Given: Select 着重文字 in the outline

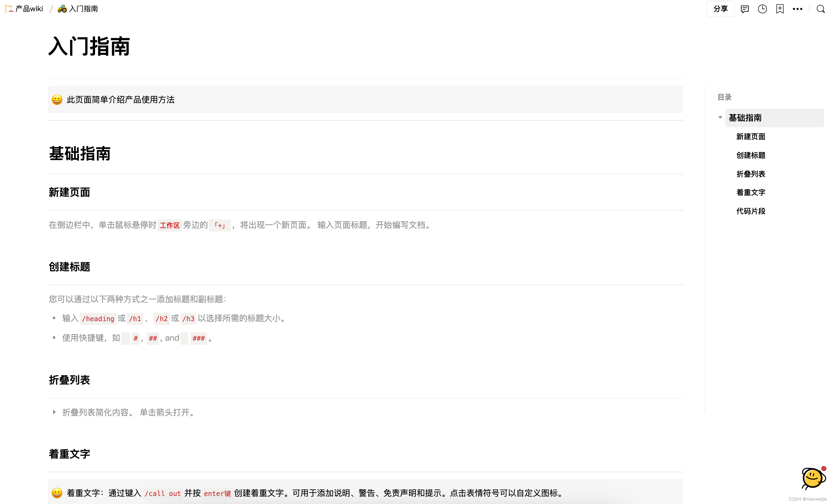Looking at the screenshot, I should click(x=751, y=192).
